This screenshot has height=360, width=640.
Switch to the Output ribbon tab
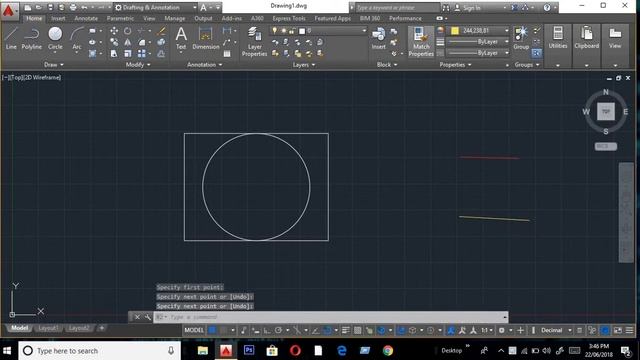pos(203,18)
